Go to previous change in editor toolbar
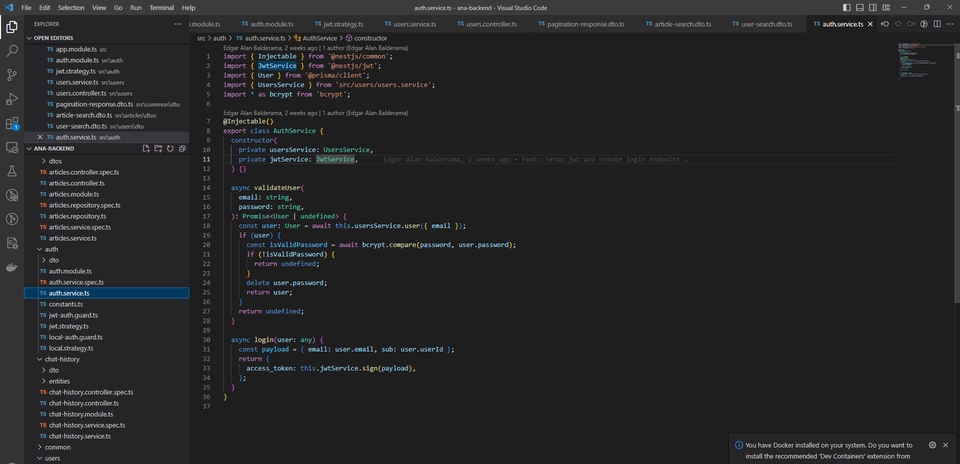This screenshot has width=960, height=464. coord(885,24)
